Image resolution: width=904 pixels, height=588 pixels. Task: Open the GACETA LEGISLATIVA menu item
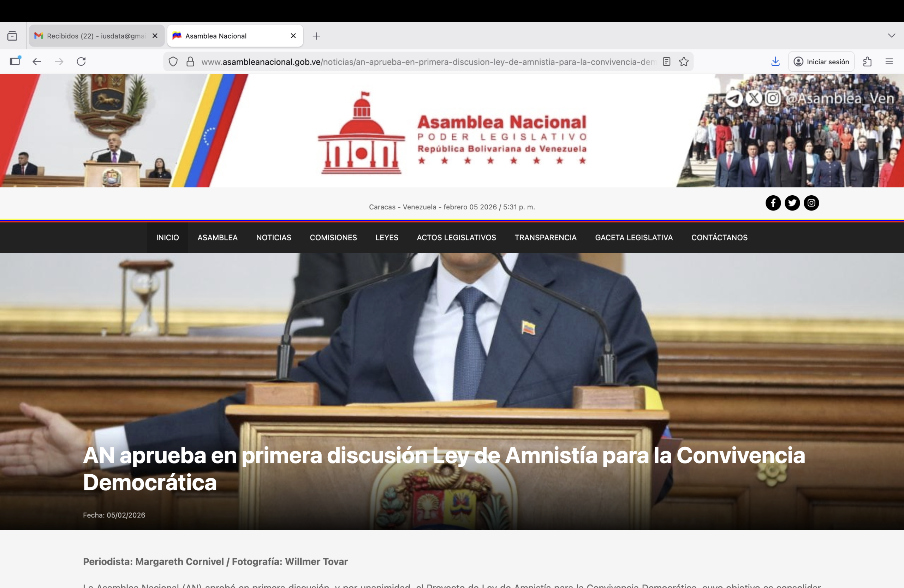634,237
